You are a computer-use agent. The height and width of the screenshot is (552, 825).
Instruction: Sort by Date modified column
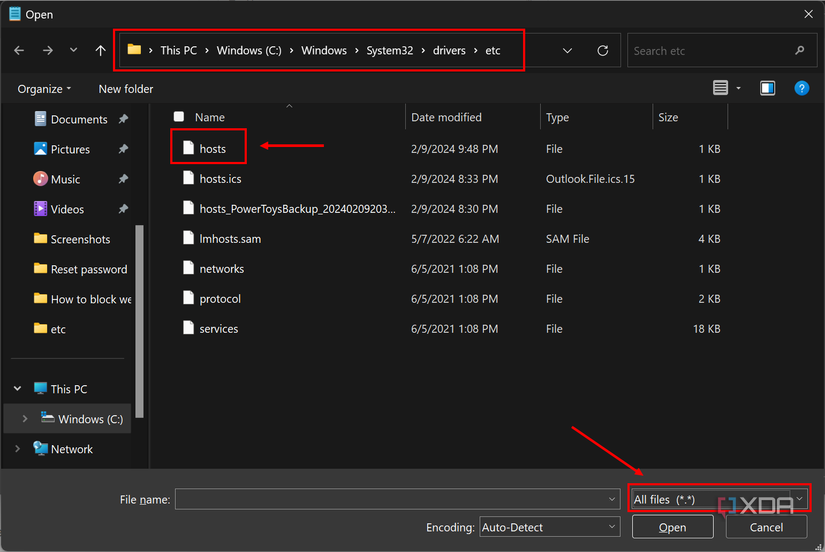click(x=446, y=117)
